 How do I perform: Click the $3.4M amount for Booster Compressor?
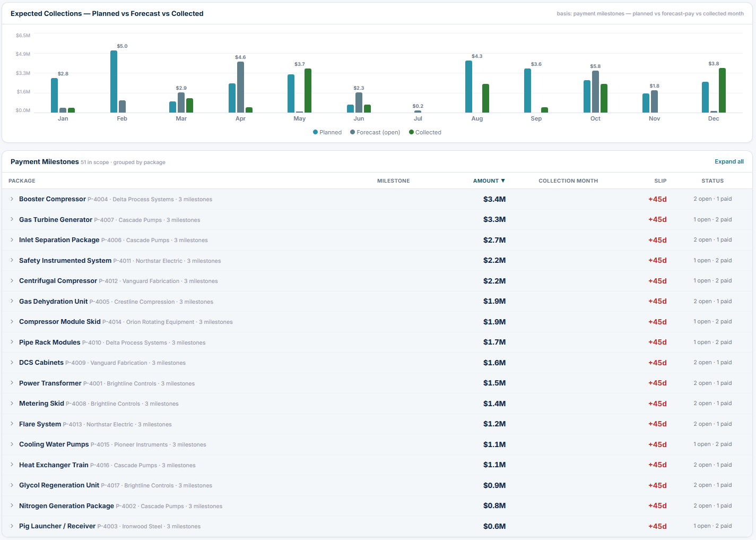(494, 199)
